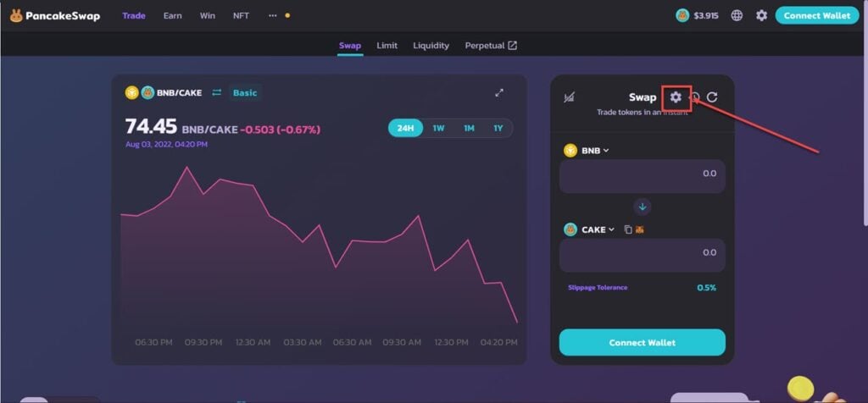The width and height of the screenshot is (868, 403).
Task: Click Connect Wallet in swap panel
Action: 643,342
